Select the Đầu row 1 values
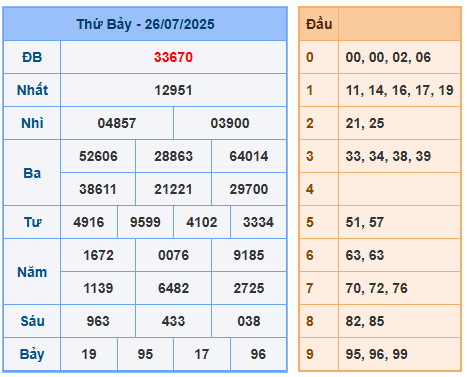The height and width of the screenshot is (377, 467). pyautogui.click(x=399, y=90)
